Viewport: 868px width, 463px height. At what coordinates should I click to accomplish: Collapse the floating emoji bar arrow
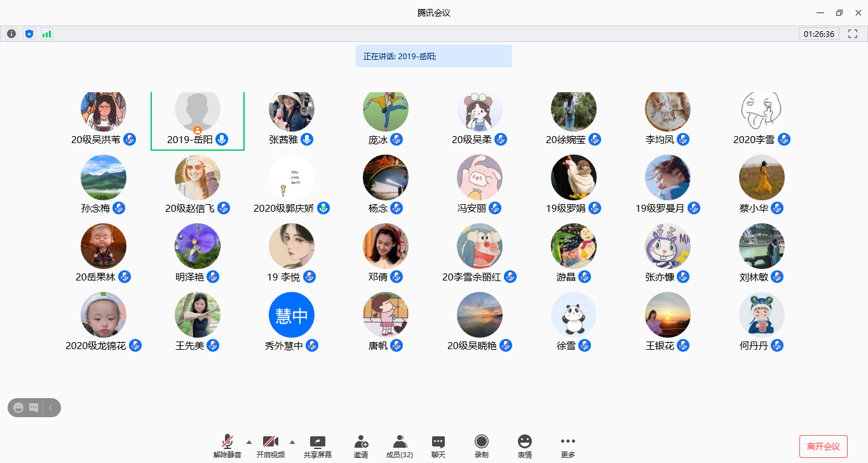tap(51, 408)
